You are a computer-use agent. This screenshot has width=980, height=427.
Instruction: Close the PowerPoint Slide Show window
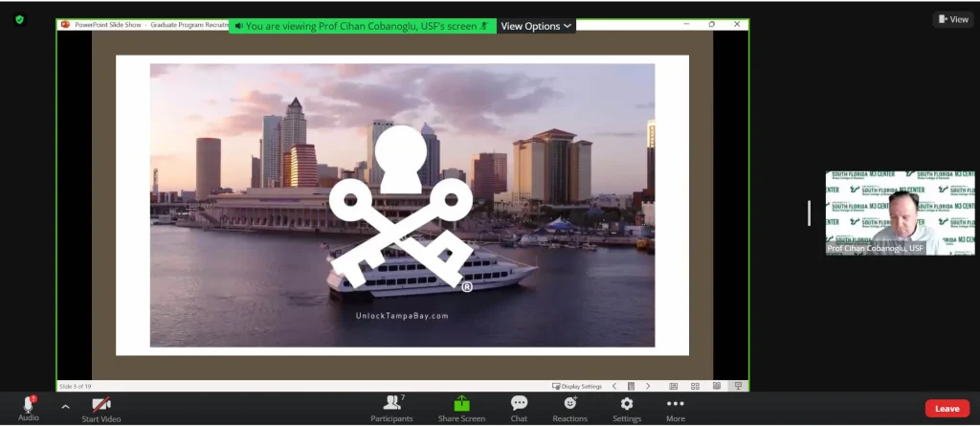coord(737,24)
